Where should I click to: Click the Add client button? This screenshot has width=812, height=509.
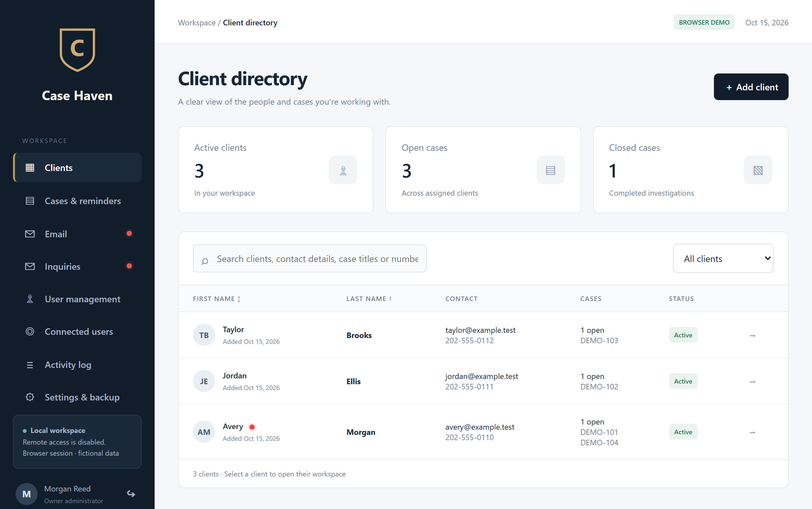(x=751, y=87)
